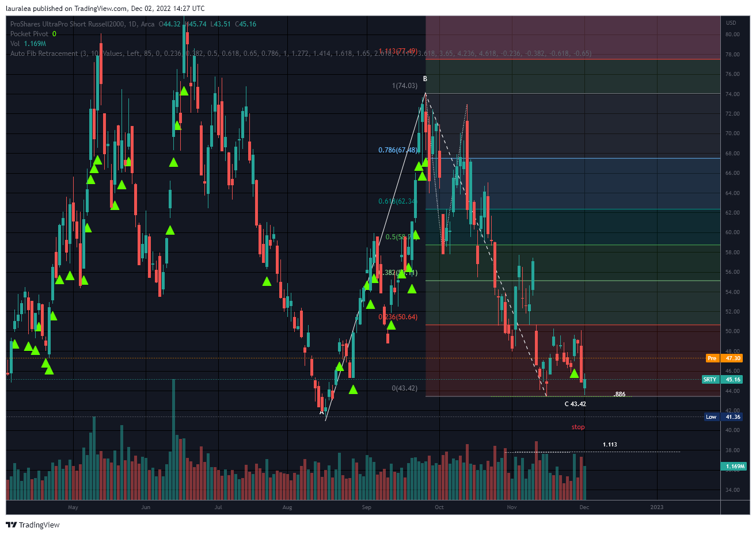This screenshot has width=756, height=535.
Task: Select the Vol 1.169M indicator label
Action: tap(28, 44)
